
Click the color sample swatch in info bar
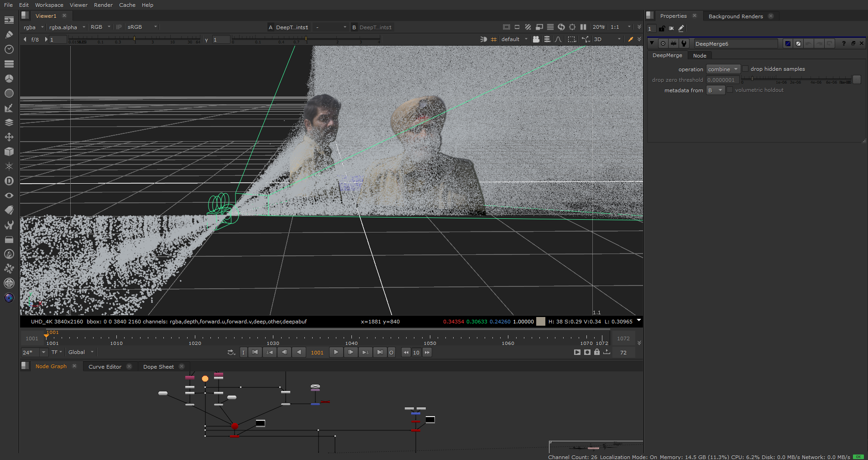tap(541, 322)
